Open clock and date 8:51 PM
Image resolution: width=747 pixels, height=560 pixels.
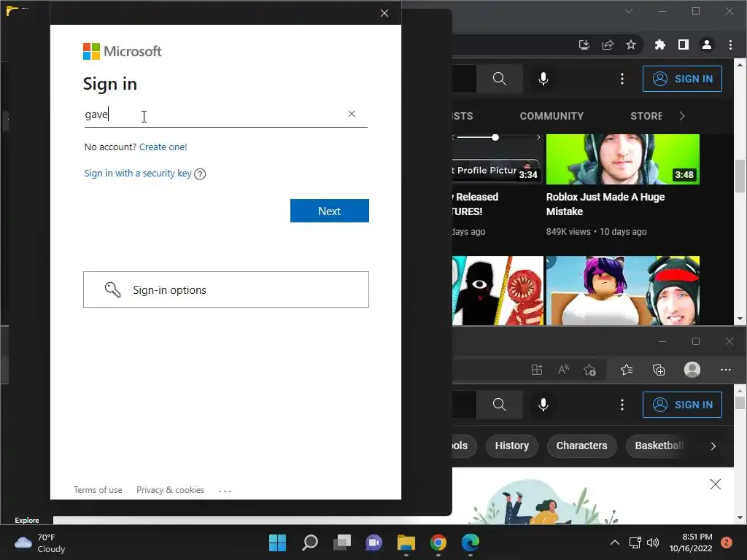(x=691, y=542)
